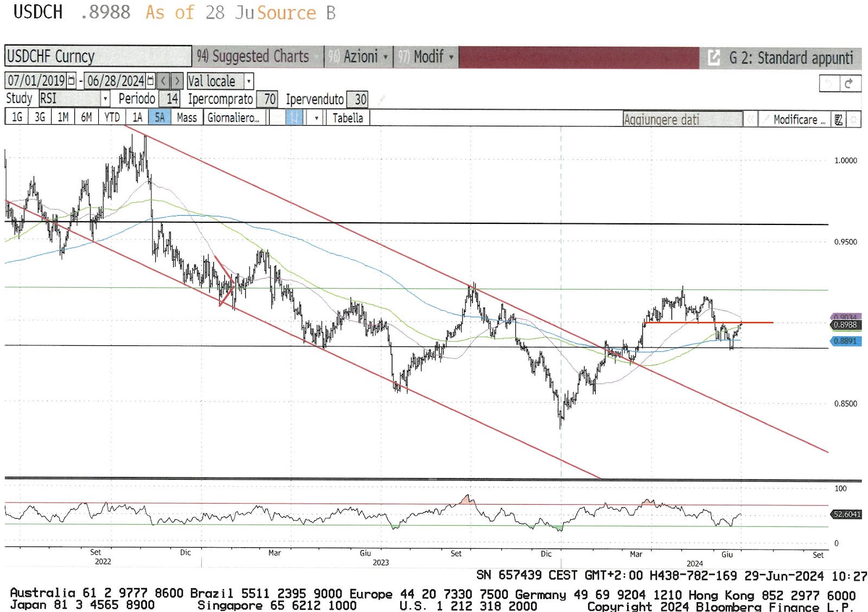This screenshot has height=612, width=868.
Task: Click the 0.8500 price axis label
Action: pyautogui.click(x=846, y=403)
